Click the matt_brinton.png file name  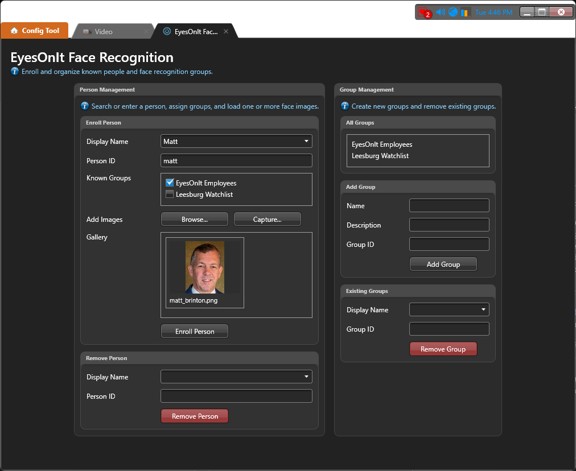[193, 301]
